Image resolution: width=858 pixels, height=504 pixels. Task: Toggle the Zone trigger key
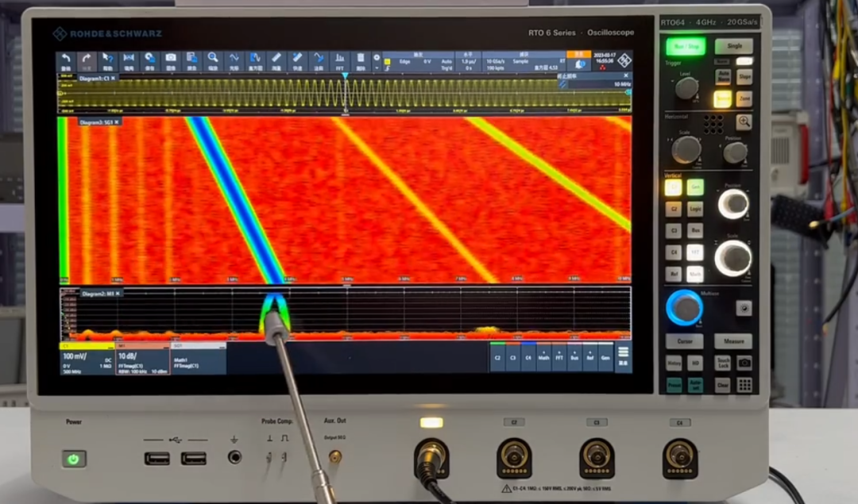point(744,99)
